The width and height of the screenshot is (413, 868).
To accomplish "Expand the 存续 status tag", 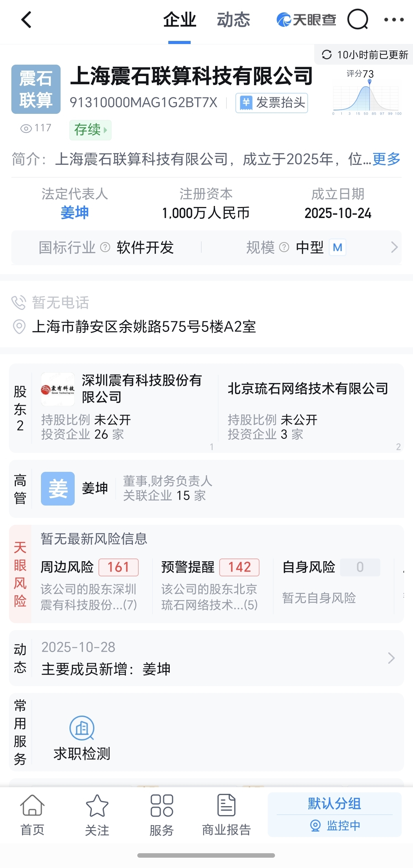I will tap(91, 130).
